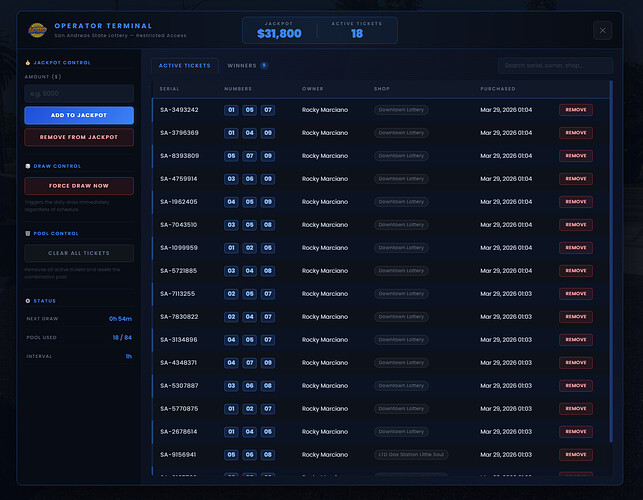Remove ticket SA-5770875

(576, 409)
